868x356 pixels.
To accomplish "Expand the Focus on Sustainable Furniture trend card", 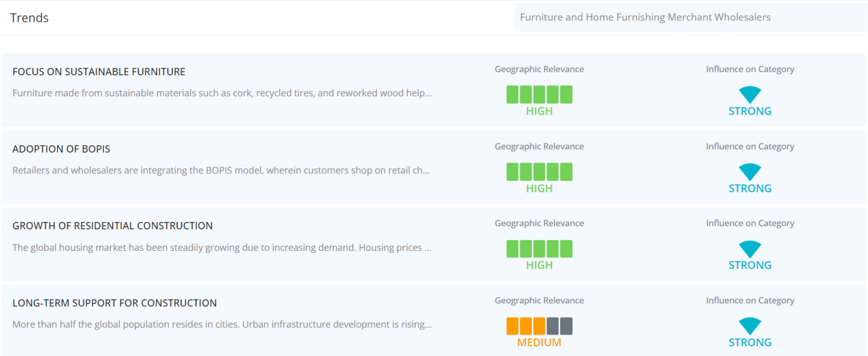I will (x=99, y=72).
